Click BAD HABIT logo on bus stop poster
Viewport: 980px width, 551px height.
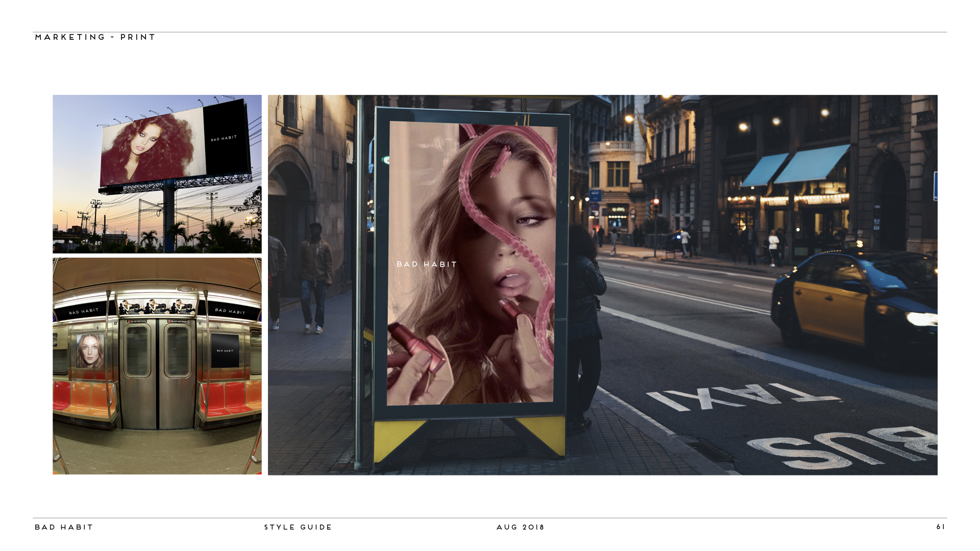pyautogui.click(x=427, y=264)
